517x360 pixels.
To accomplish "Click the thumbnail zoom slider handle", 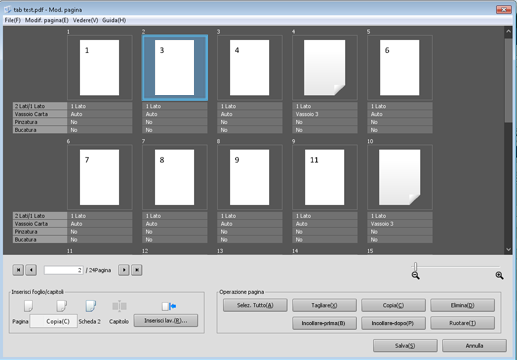I will tap(415, 266).
